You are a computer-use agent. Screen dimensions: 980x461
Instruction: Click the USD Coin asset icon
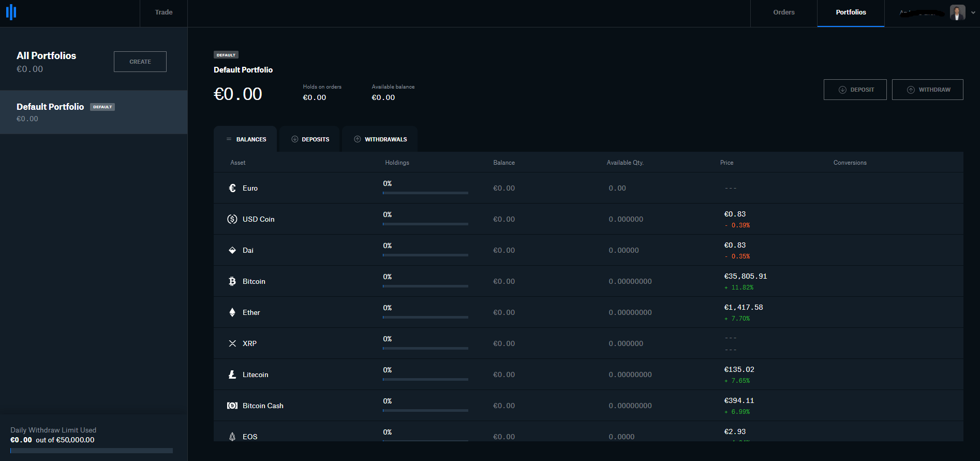pyautogui.click(x=232, y=219)
